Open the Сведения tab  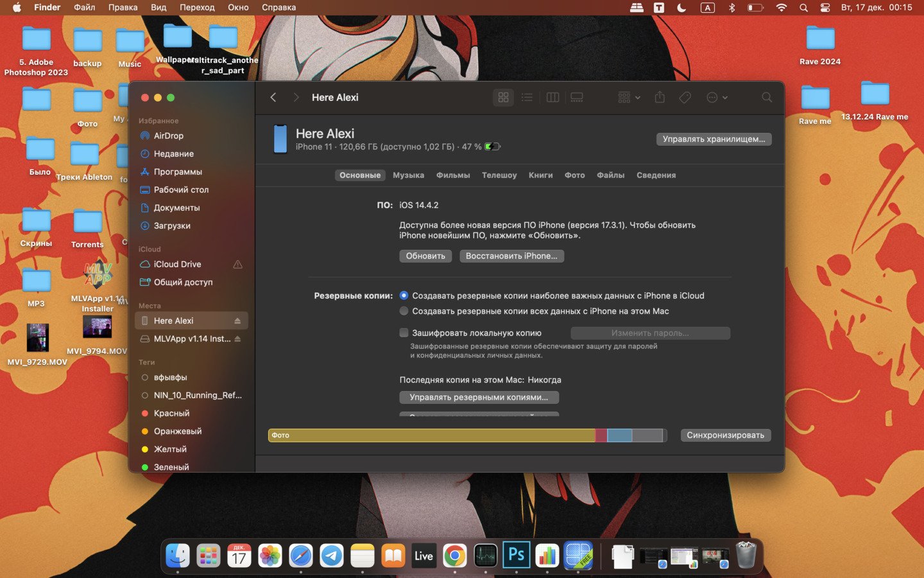(656, 175)
